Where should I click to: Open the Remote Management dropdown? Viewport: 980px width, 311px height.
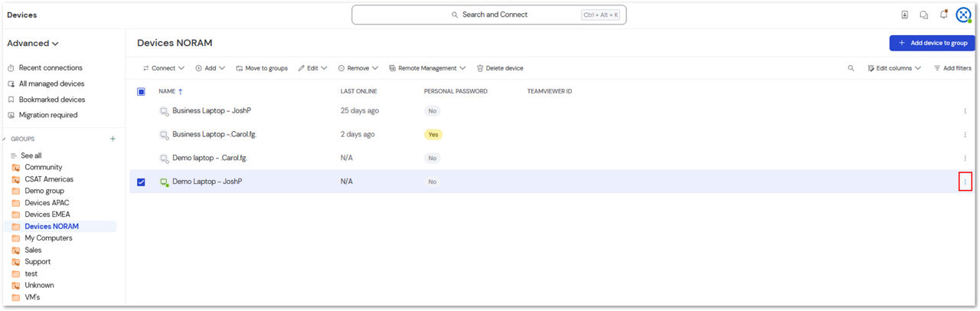coord(427,68)
